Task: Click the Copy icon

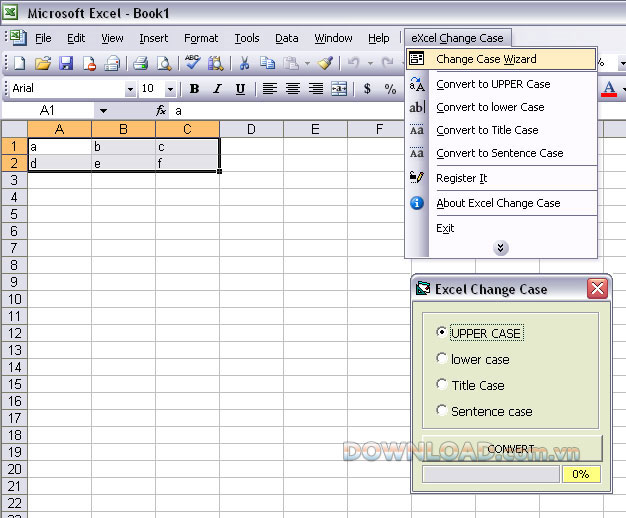Action: click(267, 63)
